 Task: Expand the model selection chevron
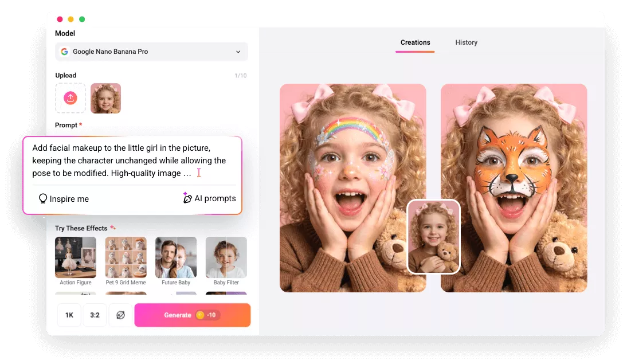238,51
